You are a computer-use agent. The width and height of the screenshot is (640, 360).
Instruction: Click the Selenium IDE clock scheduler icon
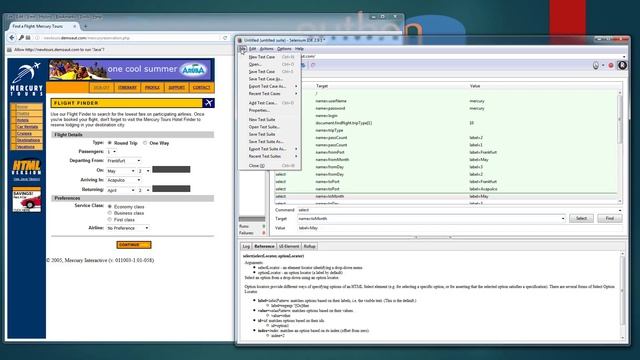(596, 65)
